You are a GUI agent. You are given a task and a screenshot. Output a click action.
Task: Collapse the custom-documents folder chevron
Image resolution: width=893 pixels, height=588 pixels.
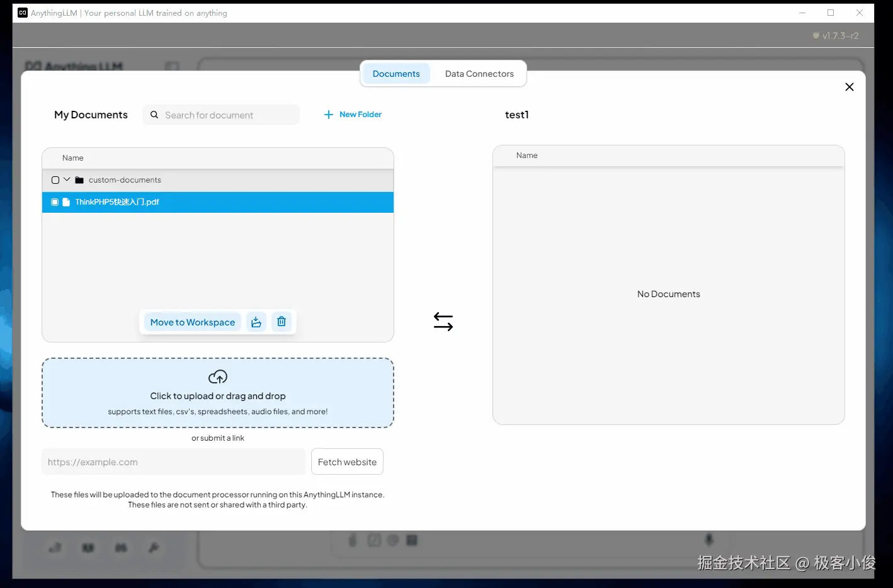point(67,179)
